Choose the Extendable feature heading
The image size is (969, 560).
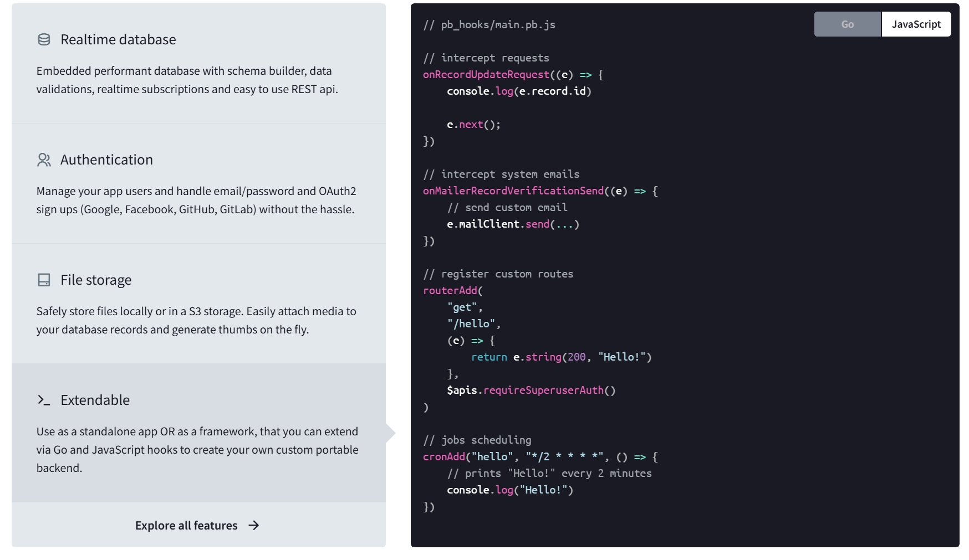click(x=95, y=400)
